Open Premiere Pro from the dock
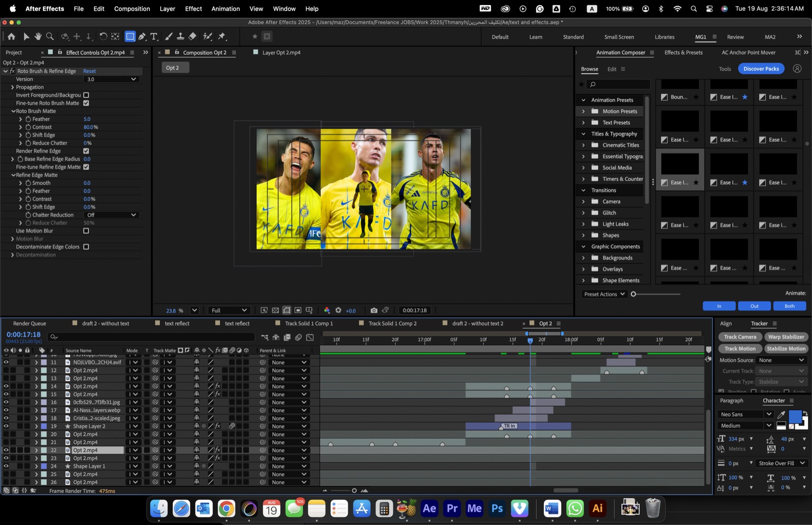 [452, 508]
